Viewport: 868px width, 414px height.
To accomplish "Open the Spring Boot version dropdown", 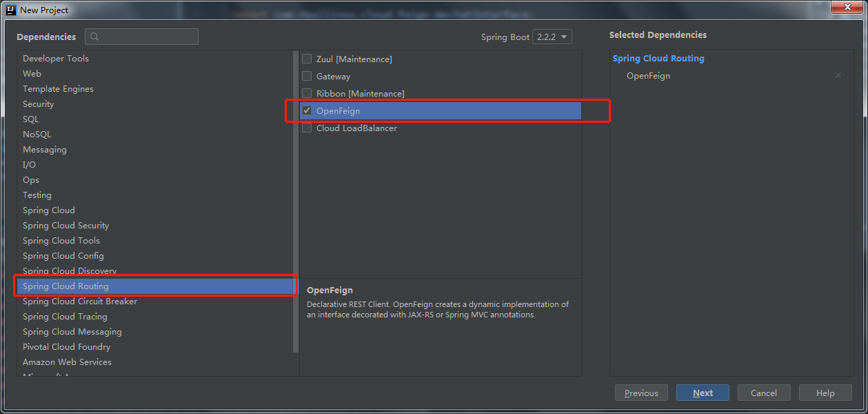I will (x=552, y=37).
